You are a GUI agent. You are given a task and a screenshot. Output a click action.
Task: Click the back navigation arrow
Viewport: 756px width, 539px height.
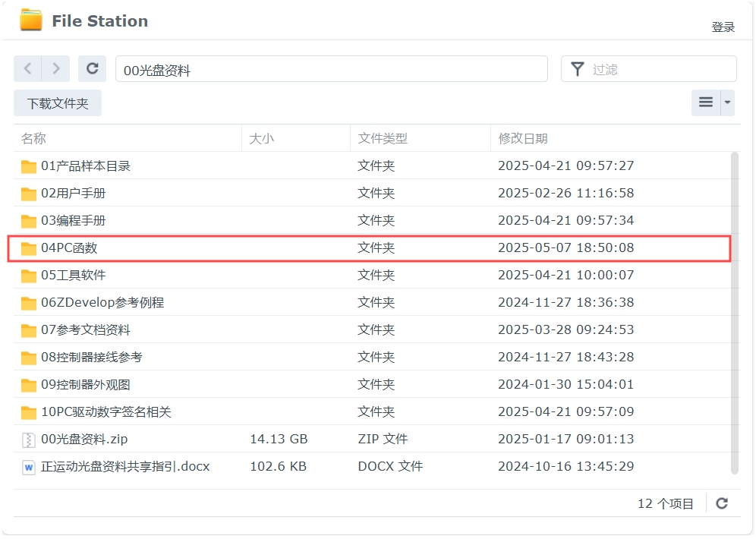pyautogui.click(x=28, y=68)
